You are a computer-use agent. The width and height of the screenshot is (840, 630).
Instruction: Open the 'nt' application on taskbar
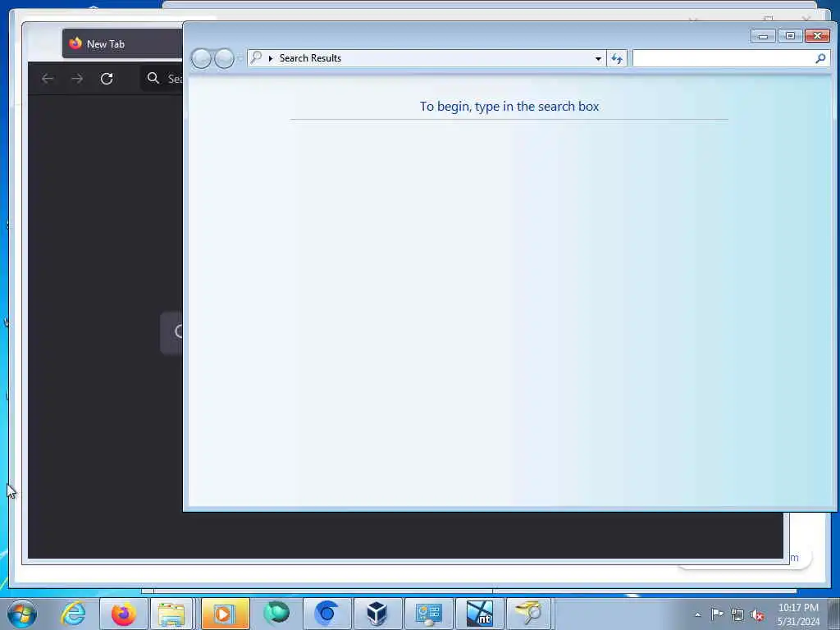click(479, 614)
